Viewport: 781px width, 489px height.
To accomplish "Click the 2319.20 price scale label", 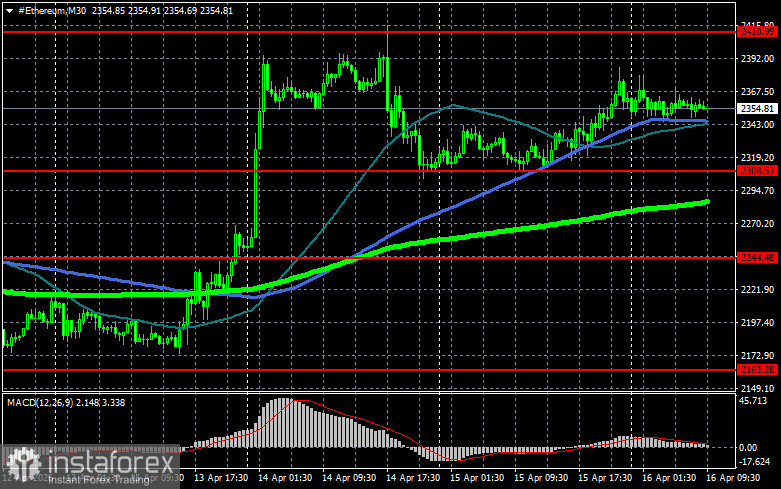I will click(x=758, y=157).
